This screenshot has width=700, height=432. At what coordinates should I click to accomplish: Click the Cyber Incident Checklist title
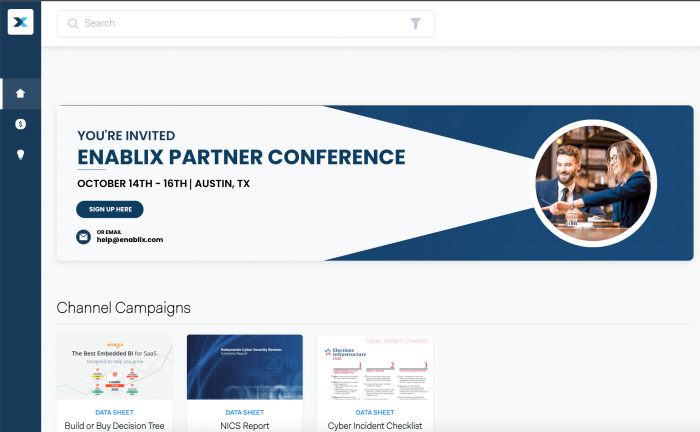(x=375, y=426)
